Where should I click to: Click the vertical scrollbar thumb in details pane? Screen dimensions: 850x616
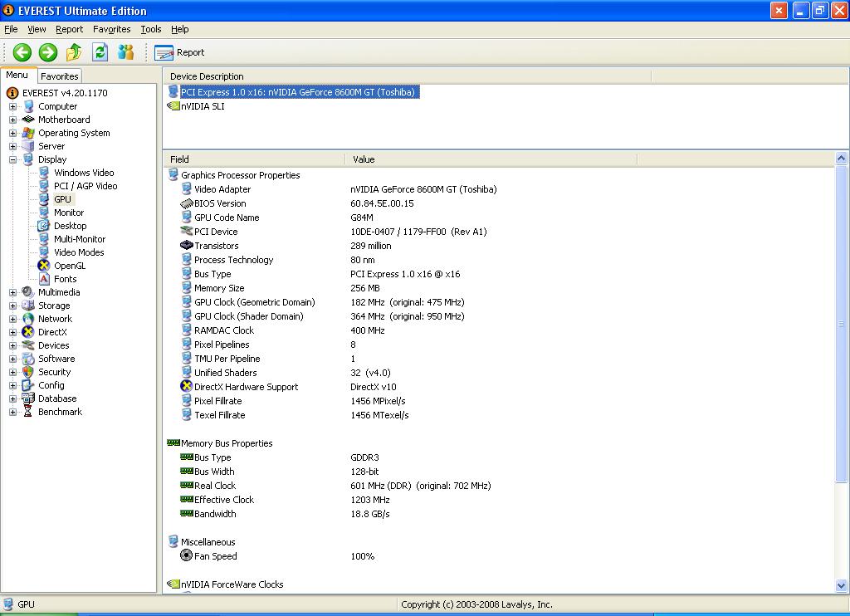pos(842,324)
